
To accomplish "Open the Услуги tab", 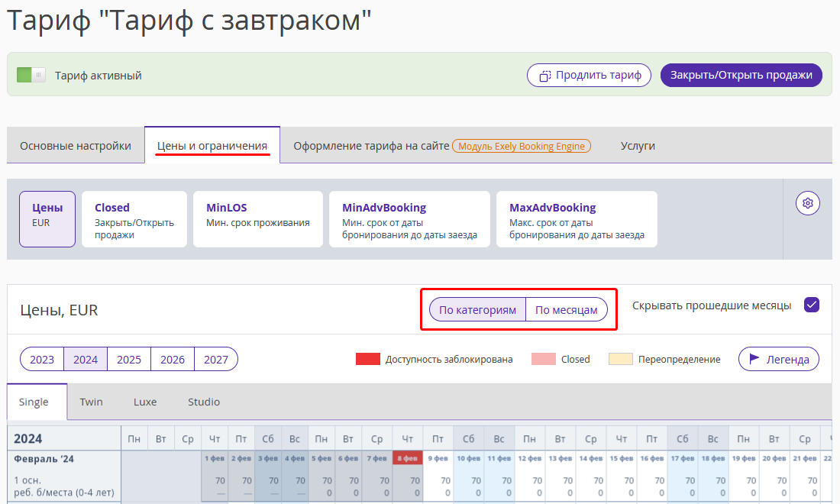I will (x=638, y=146).
